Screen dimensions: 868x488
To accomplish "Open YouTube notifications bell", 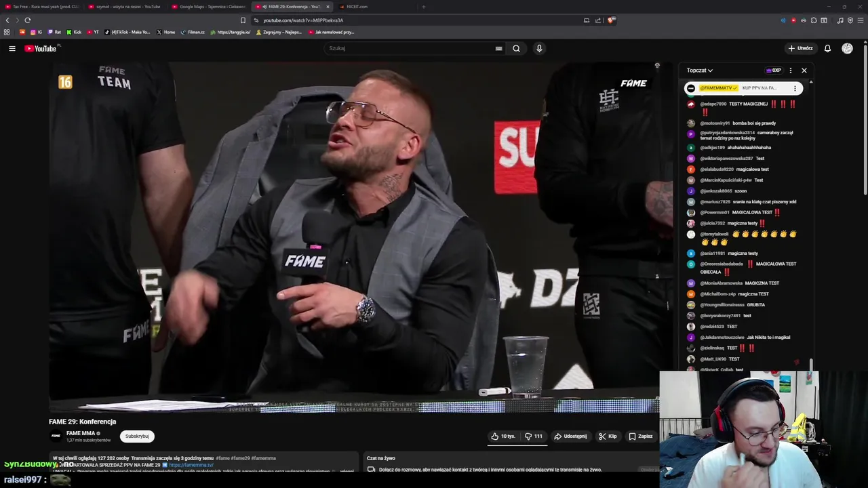I will (827, 48).
